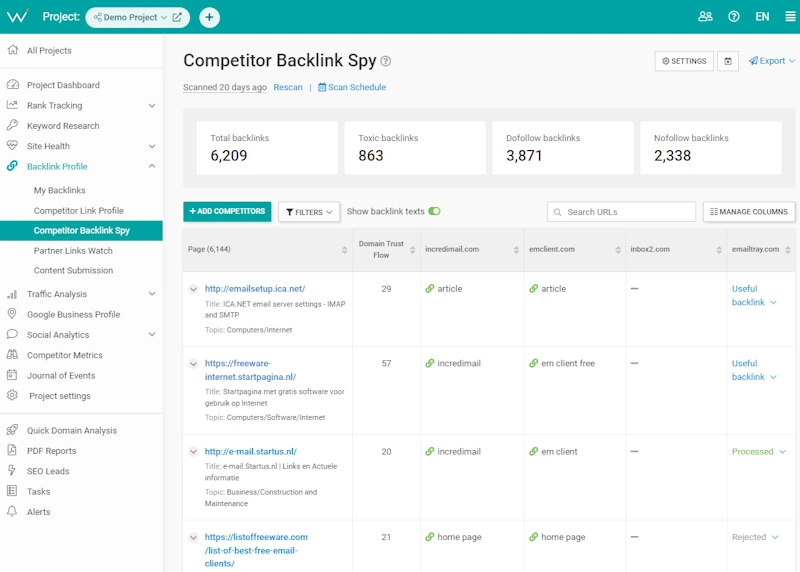Click the All Projects home icon

tap(13, 50)
